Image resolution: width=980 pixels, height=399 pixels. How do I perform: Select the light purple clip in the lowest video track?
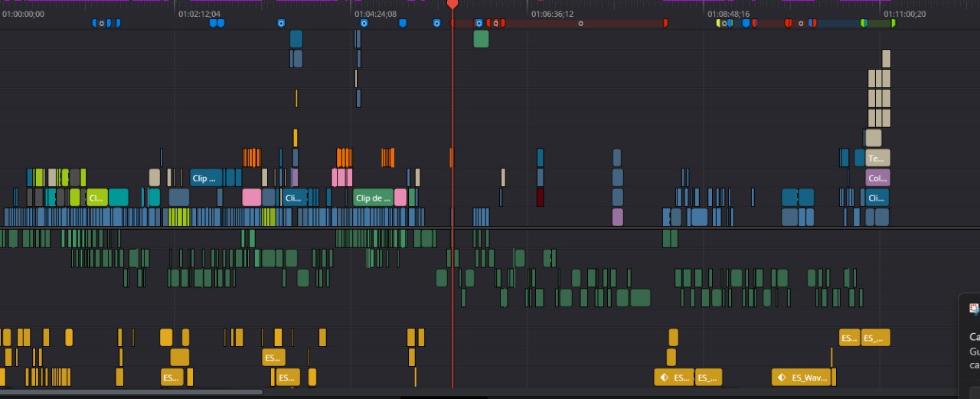[617, 217]
